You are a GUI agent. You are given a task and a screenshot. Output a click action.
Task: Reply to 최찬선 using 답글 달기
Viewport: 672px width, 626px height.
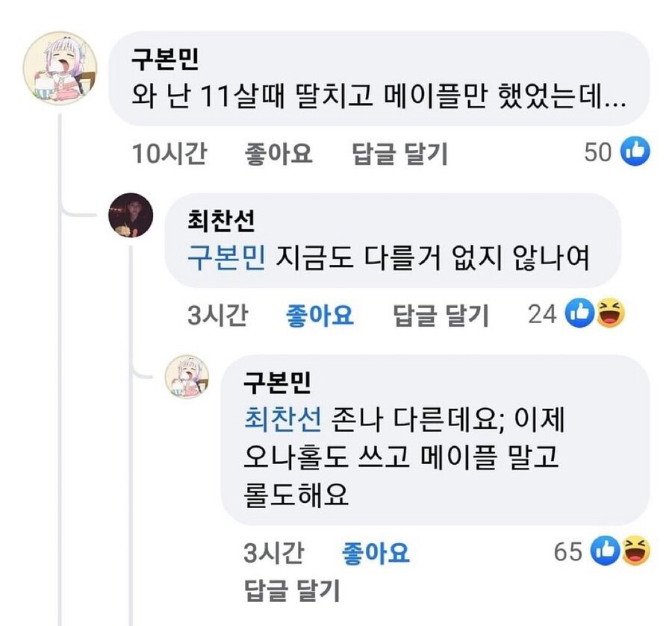tap(444, 315)
